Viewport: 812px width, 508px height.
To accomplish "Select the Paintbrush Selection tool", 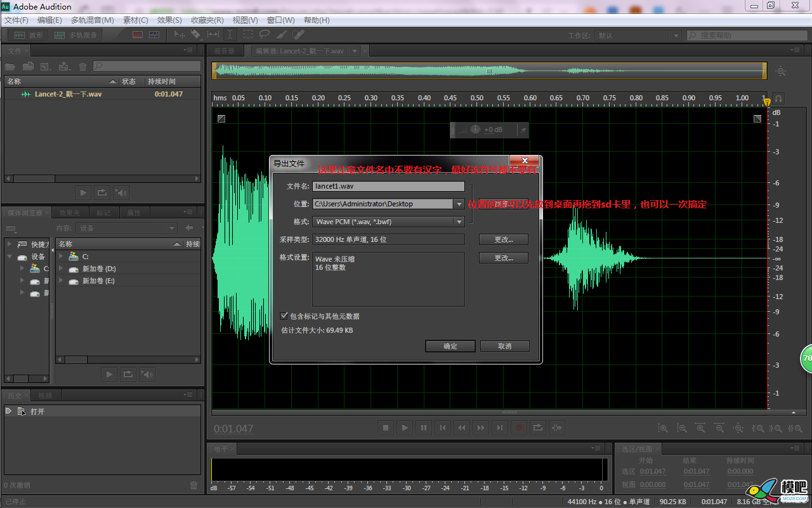I will (x=282, y=35).
